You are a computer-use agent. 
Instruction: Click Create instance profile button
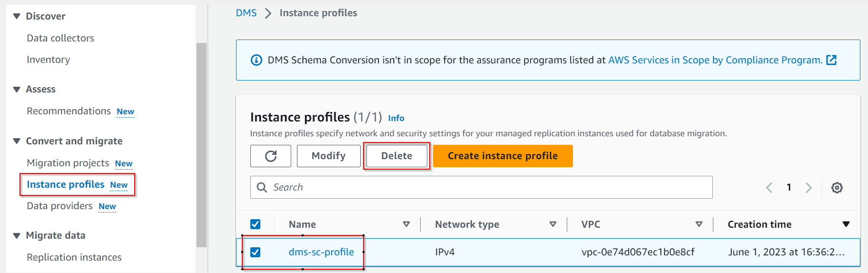click(x=503, y=156)
